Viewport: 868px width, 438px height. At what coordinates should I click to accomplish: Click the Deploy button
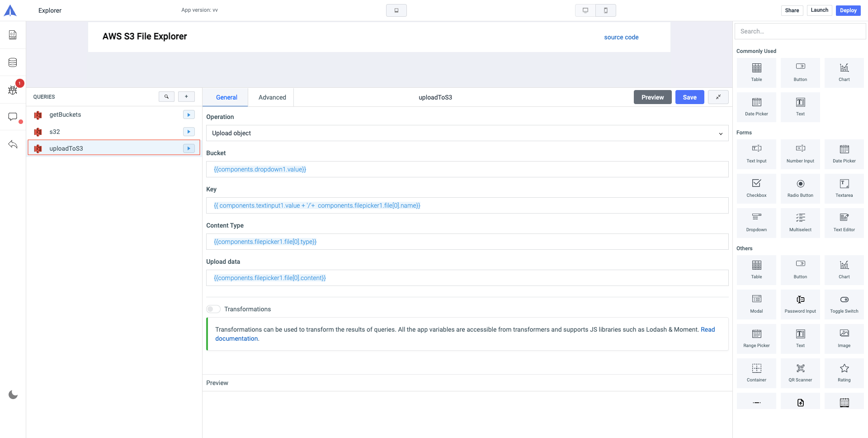click(x=848, y=10)
